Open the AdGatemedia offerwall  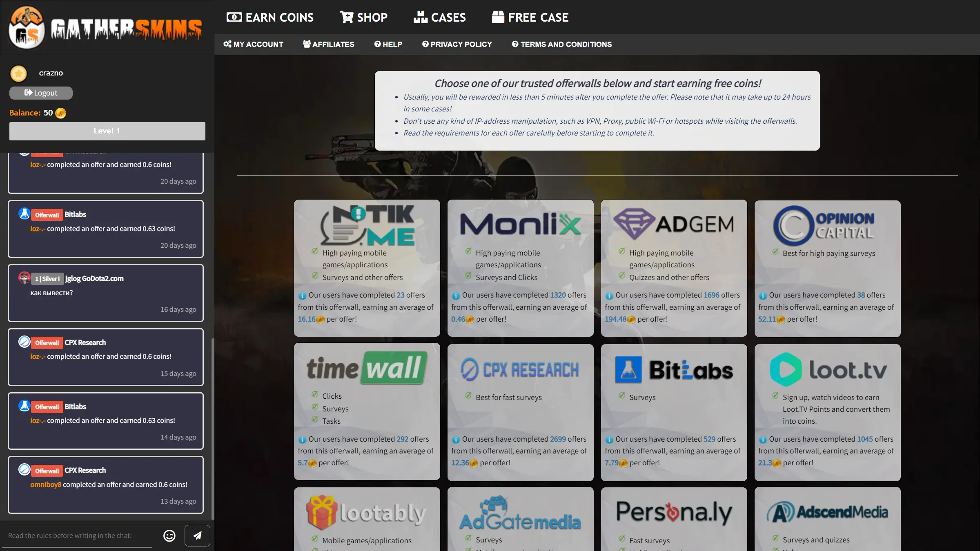(520, 519)
